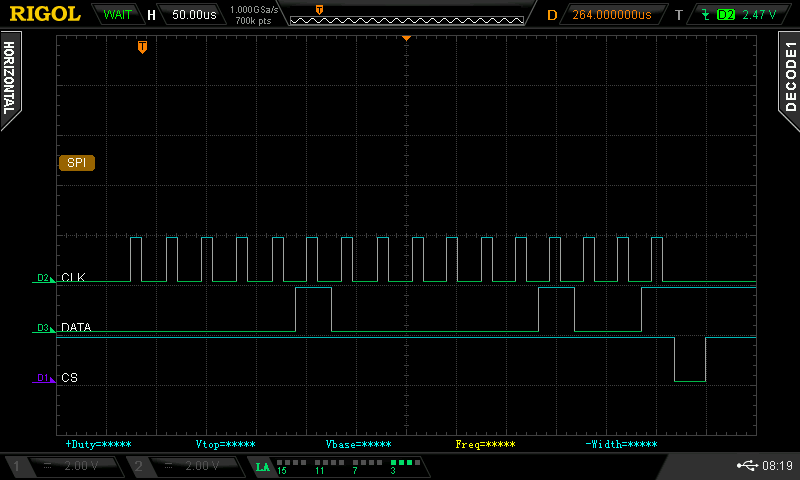
Task: Select the 50.00us horizontal timebase value
Action: [194, 15]
